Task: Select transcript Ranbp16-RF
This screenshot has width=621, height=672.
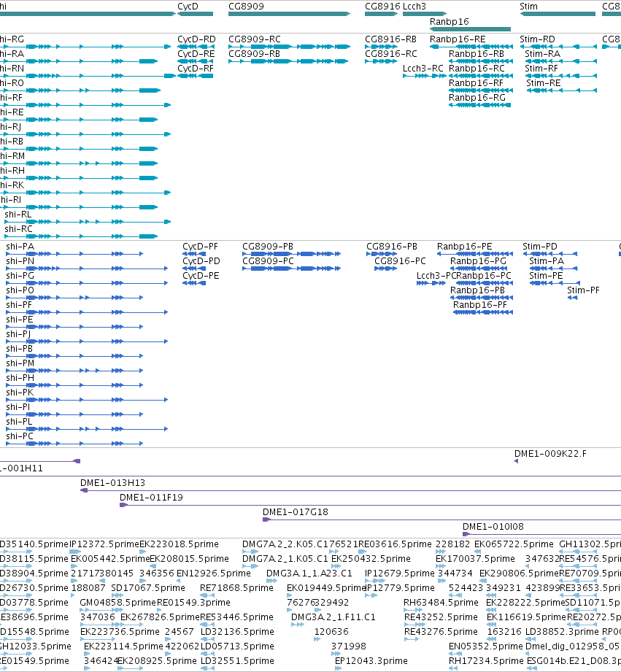Action: click(x=476, y=82)
